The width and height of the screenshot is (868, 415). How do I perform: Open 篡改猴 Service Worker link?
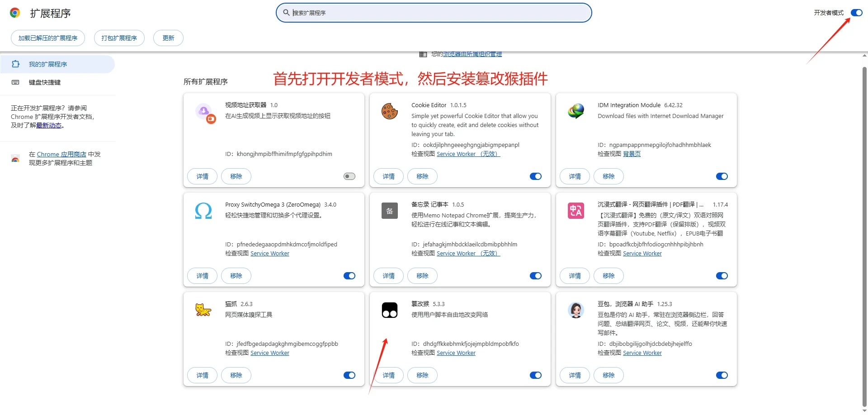click(x=456, y=353)
